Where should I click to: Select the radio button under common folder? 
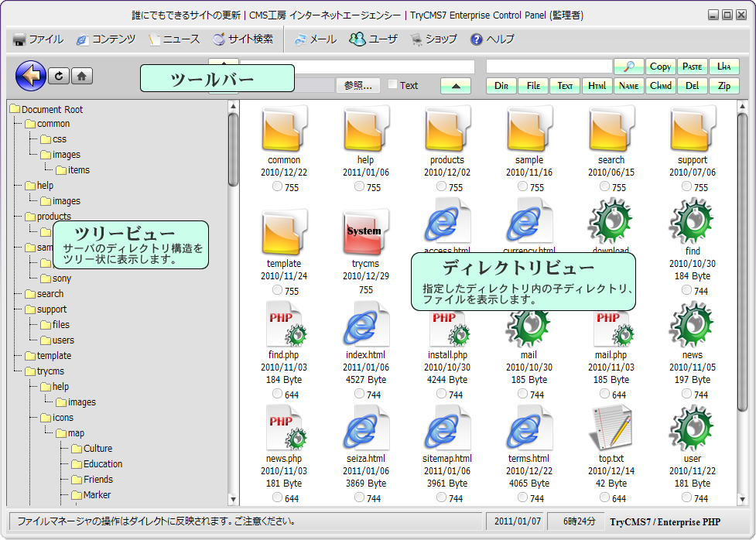coord(278,186)
